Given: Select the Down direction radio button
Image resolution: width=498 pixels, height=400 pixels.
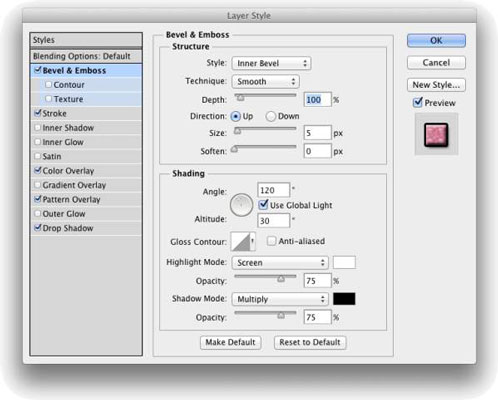Looking at the screenshot, I should (270, 116).
